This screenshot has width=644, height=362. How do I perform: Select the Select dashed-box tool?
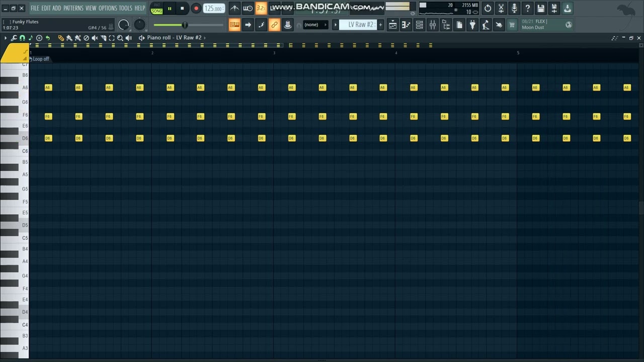pyautogui.click(x=112, y=38)
